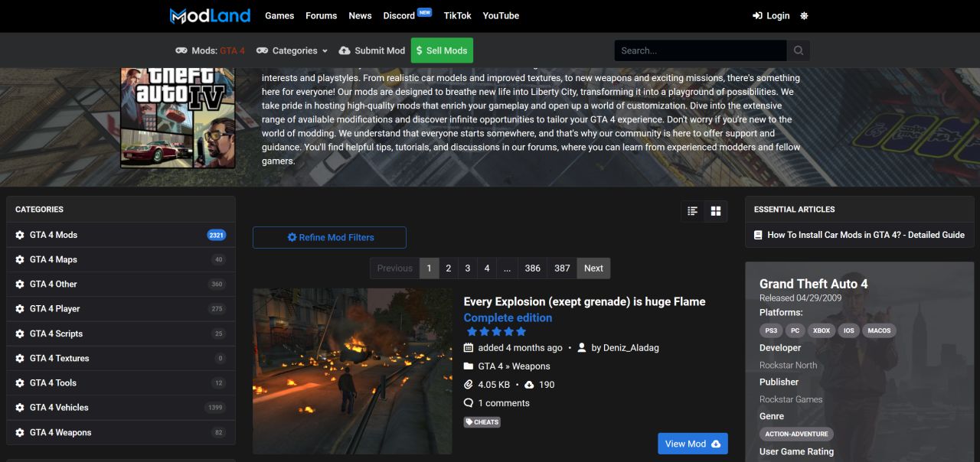Click the 1 comments link
The width and height of the screenshot is (980, 462).
coord(503,403)
